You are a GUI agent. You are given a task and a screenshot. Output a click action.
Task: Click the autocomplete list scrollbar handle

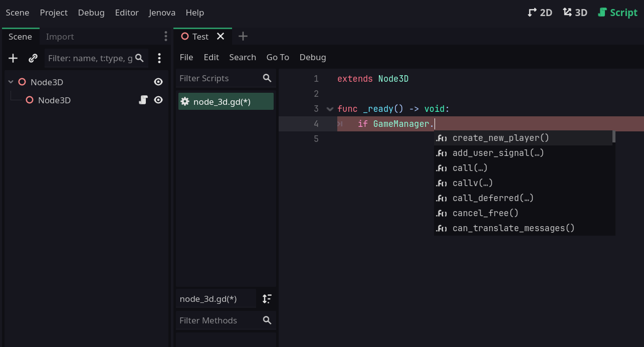point(613,137)
